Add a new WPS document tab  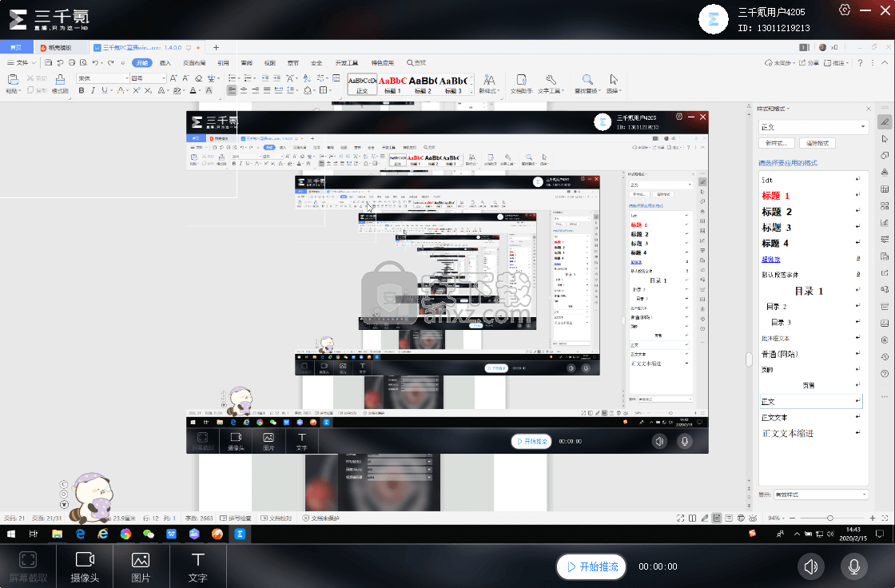click(216, 47)
